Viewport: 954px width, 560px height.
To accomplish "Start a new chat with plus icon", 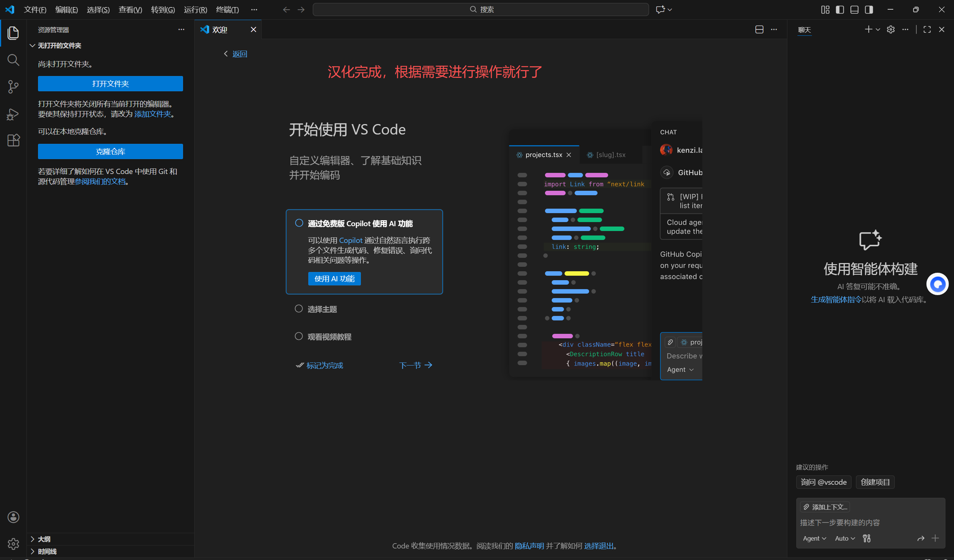I will [x=869, y=29].
